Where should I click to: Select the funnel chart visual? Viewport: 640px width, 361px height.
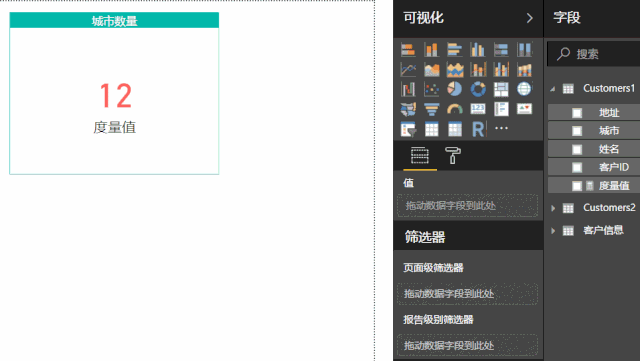click(431, 109)
